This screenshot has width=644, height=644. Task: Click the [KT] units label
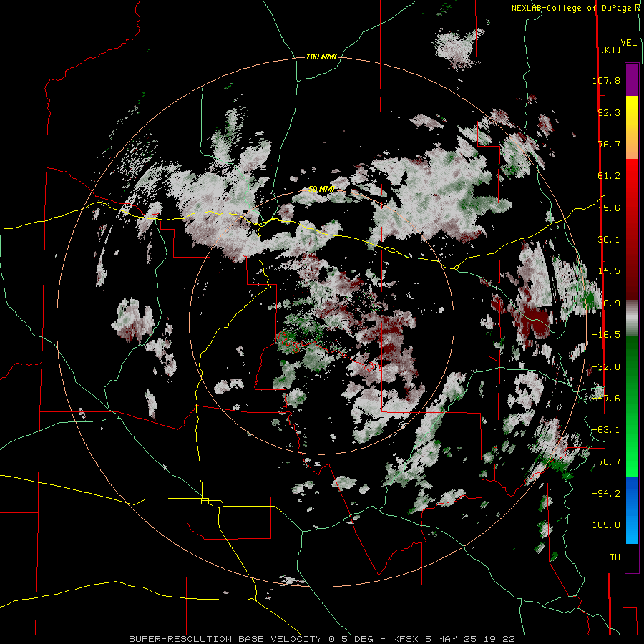click(x=610, y=49)
